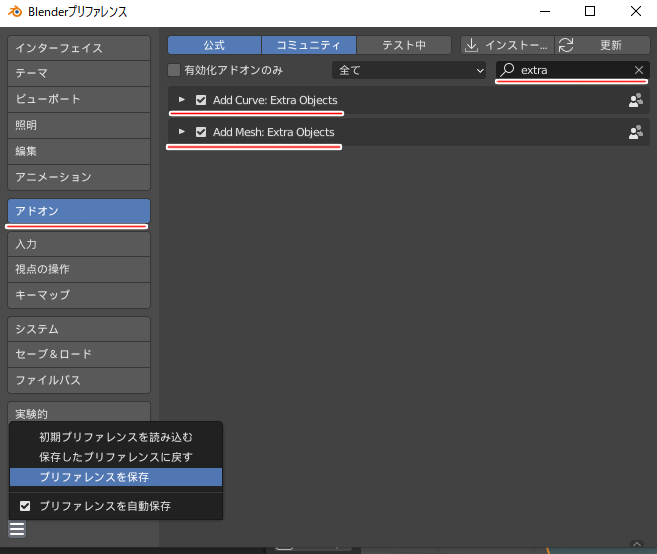This screenshot has height=554, width=657.
Task: Expand the Add Curve: Extra Objects details
Action: tap(181, 101)
